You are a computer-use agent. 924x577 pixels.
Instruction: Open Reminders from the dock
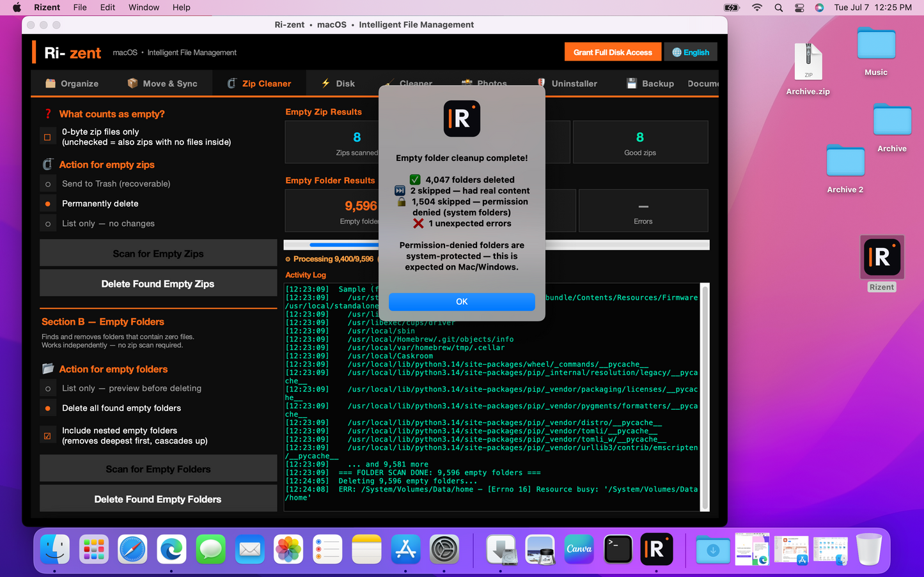coord(327,549)
